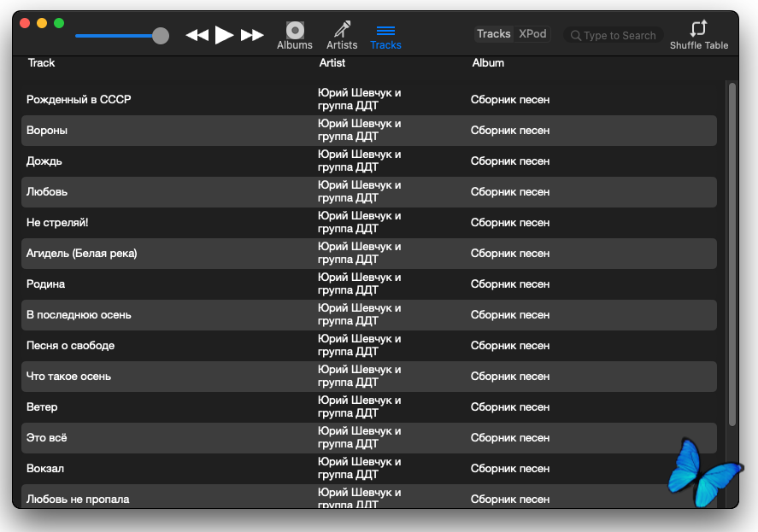Click the volume slider knob
The height and width of the screenshot is (532, 758).
coord(160,35)
